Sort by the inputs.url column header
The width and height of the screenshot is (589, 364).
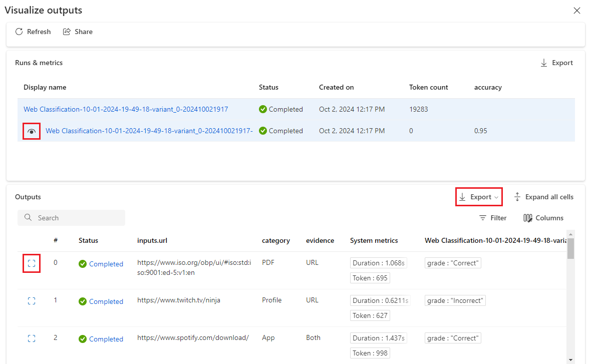point(152,240)
